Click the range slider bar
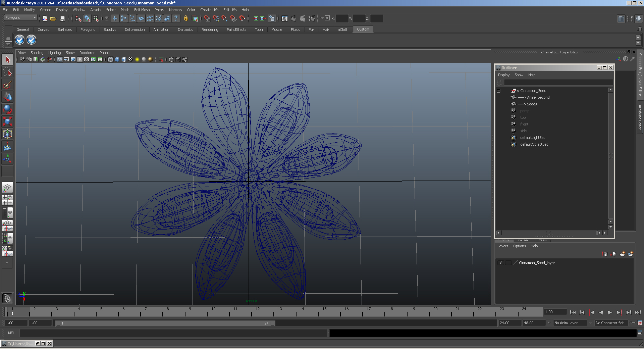The image size is (644, 349). click(165, 323)
